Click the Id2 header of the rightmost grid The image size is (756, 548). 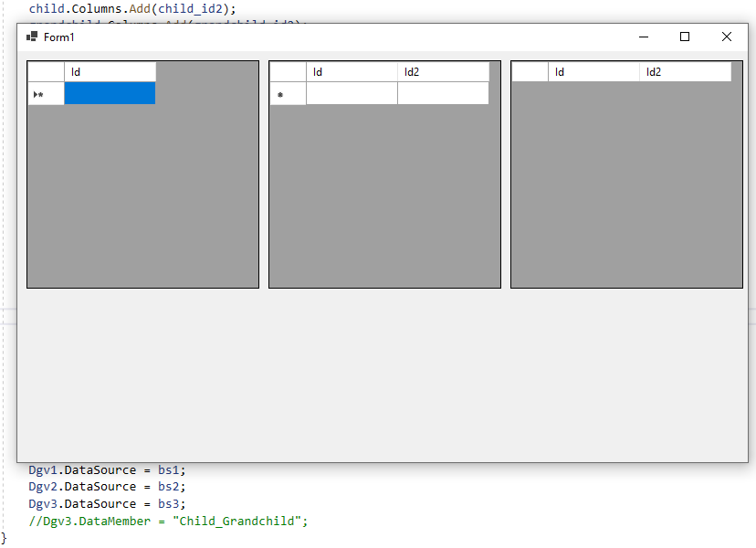click(x=687, y=71)
